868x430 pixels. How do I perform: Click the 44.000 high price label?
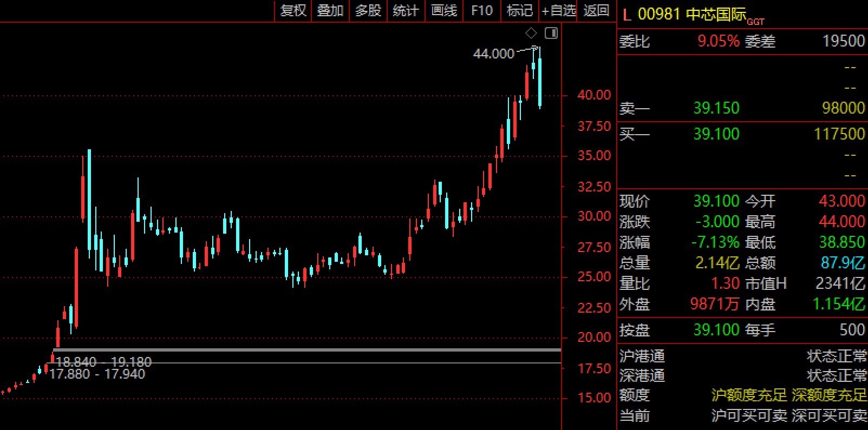pos(493,54)
